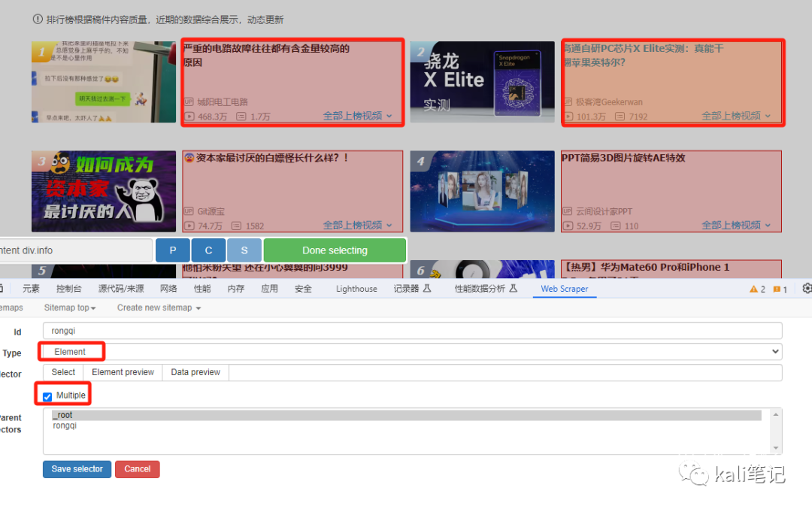
Task: Switch to the 元素 DevTools tab
Action: coord(31,289)
